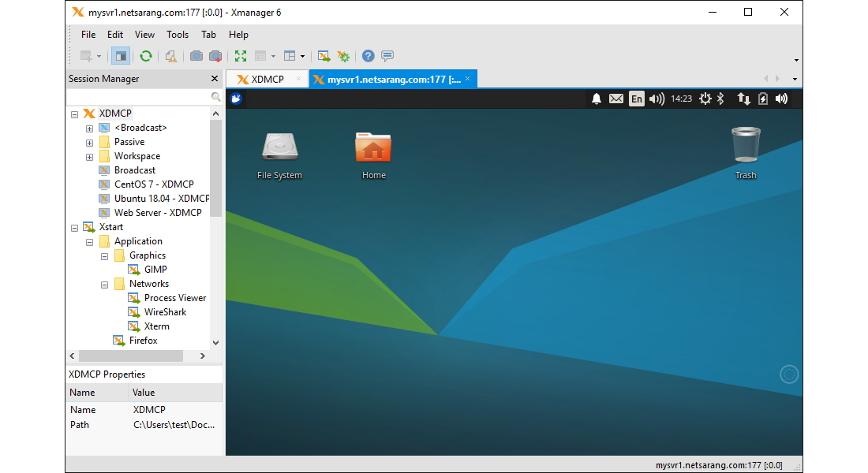Click the green Refresh icon in toolbar
This screenshot has width=868, height=473.
click(x=146, y=56)
